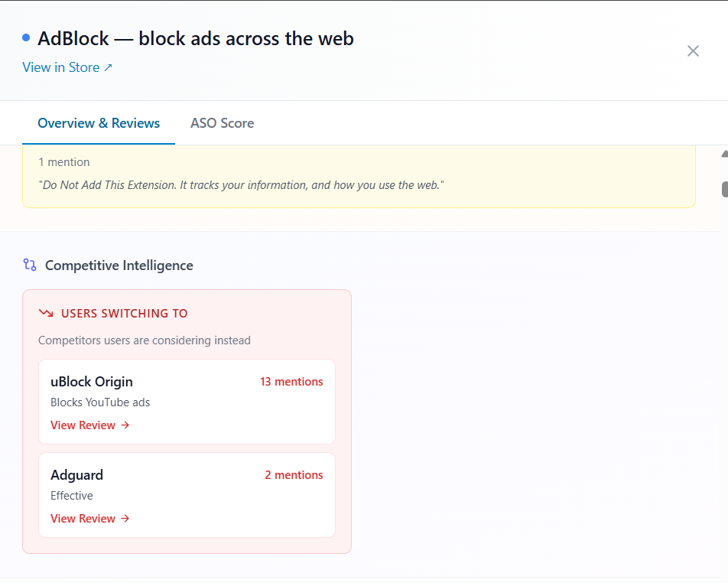This screenshot has height=583, width=728.
Task: Click the red trending-down icon by Users Switching To
Action: click(x=46, y=313)
